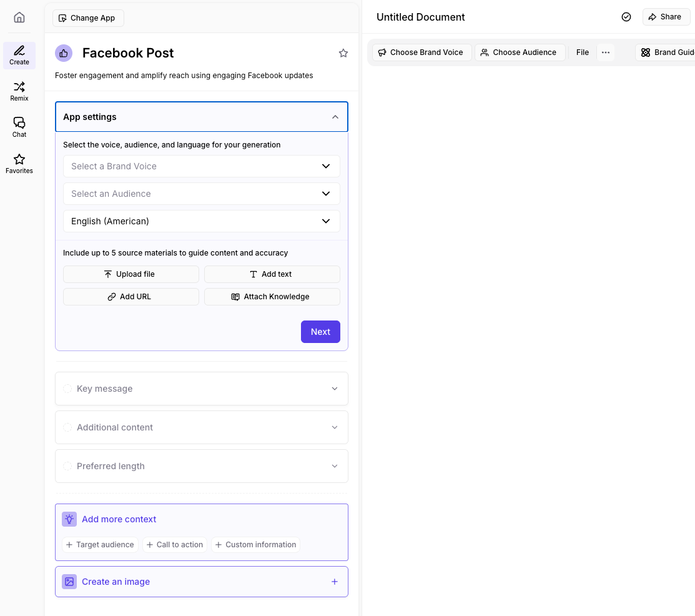Image resolution: width=695 pixels, height=616 pixels.
Task: Go to Home via the house icon
Action: tap(19, 17)
